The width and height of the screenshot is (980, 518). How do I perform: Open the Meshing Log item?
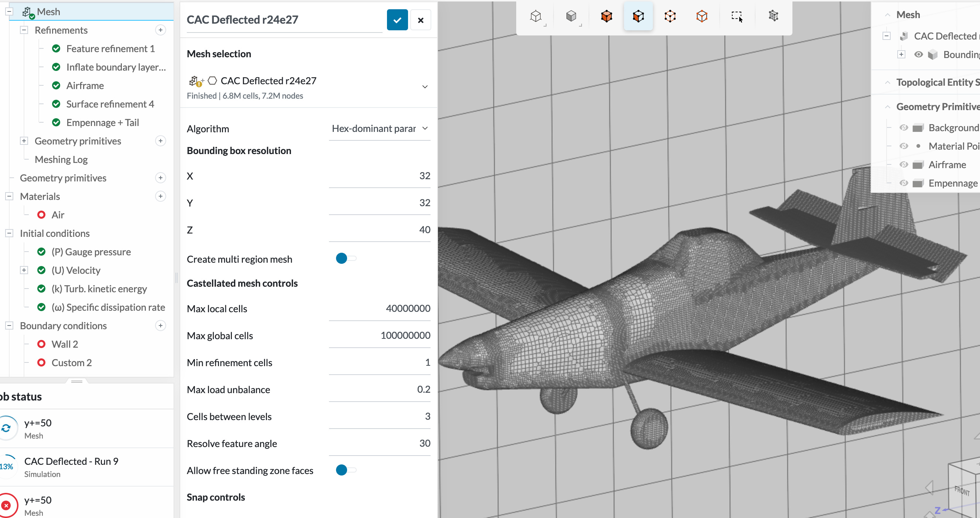coord(61,160)
